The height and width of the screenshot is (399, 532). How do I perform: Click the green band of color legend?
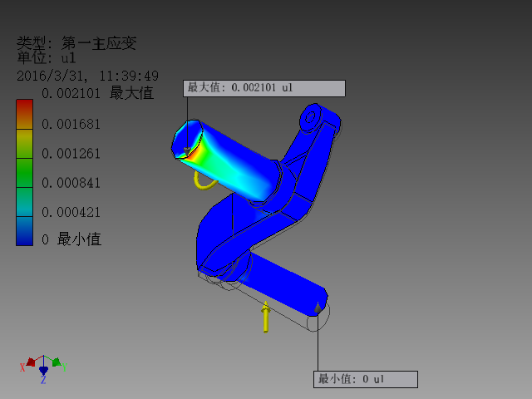point(24,173)
